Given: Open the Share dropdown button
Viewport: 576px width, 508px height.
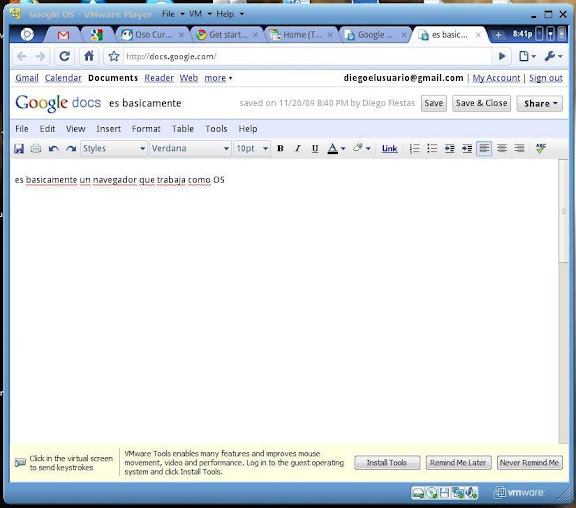Looking at the screenshot, I should (x=540, y=104).
